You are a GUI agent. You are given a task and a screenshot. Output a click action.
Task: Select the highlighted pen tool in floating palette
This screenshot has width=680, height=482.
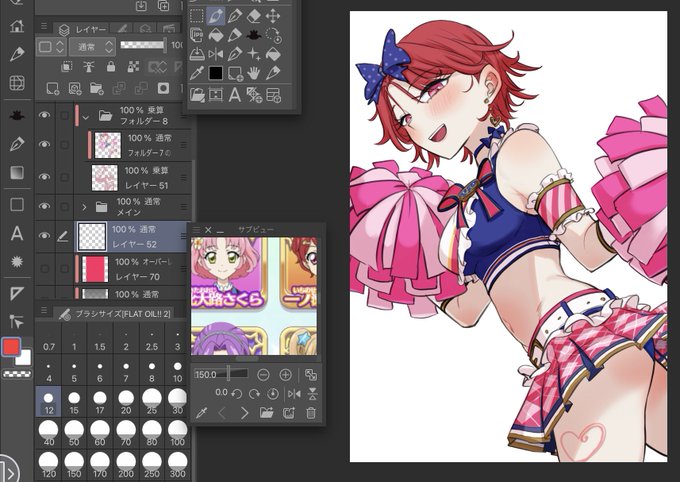point(216,16)
